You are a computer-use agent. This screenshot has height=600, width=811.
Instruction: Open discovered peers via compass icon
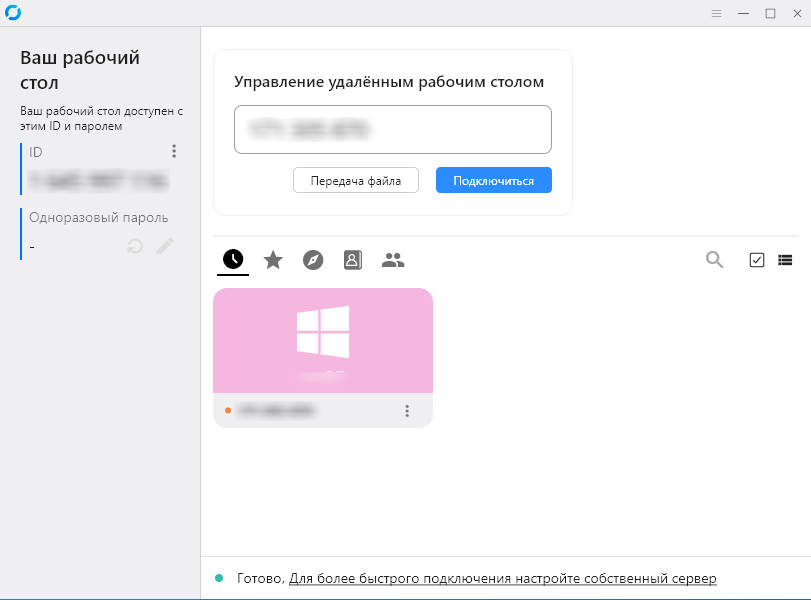[x=312, y=259]
